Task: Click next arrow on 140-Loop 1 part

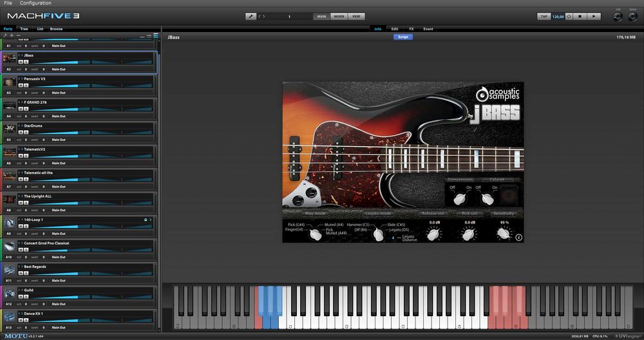Action: [150, 220]
